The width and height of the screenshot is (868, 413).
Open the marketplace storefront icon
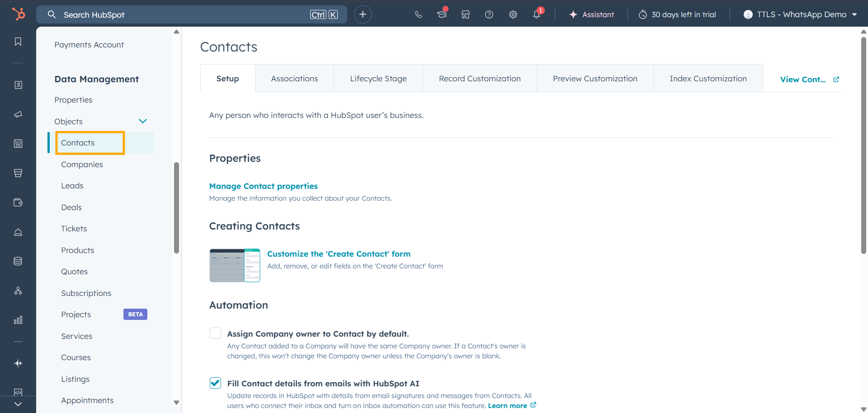tap(465, 14)
